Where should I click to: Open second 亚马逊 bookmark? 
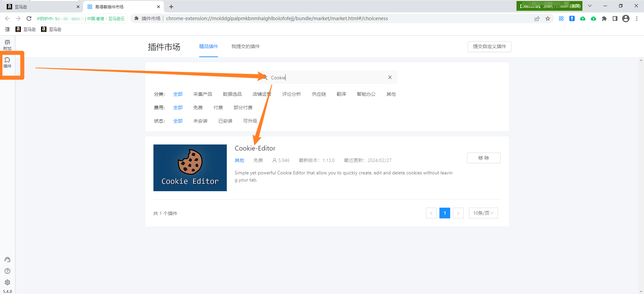[51, 29]
